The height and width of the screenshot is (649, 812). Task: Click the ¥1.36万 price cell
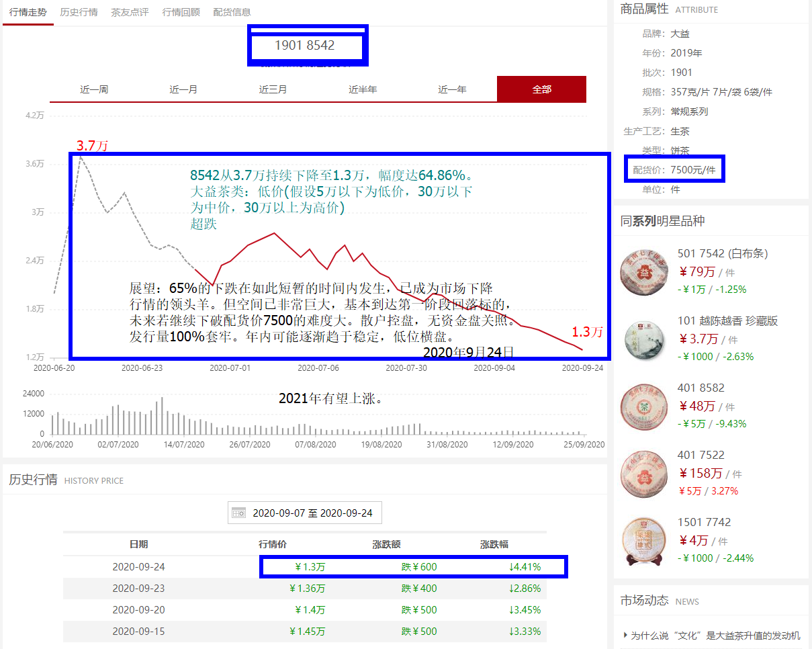click(307, 588)
